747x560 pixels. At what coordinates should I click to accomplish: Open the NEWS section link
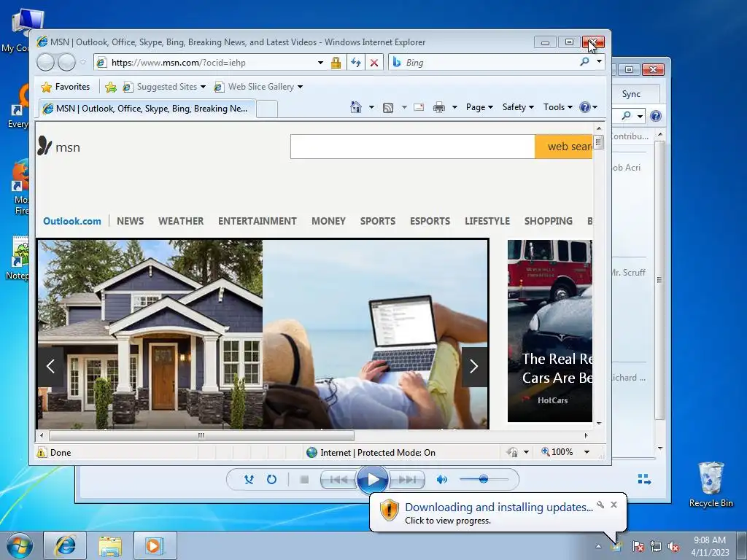coord(130,221)
